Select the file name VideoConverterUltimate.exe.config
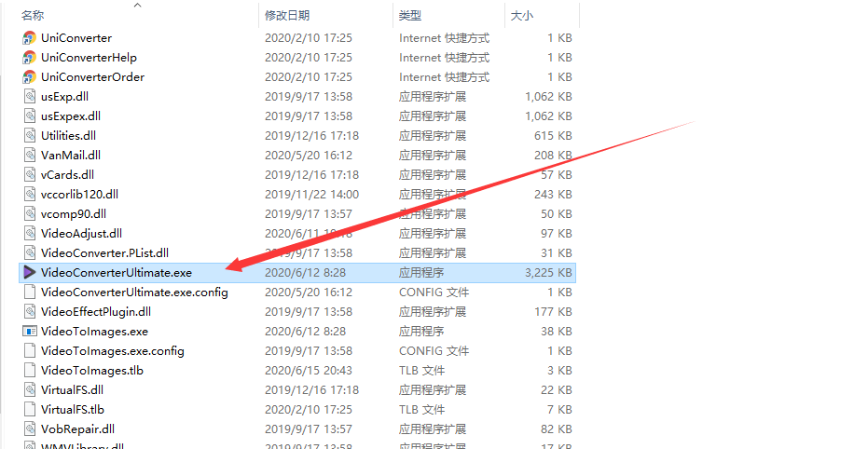The image size is (868, 449). click(x=134, y=292)
